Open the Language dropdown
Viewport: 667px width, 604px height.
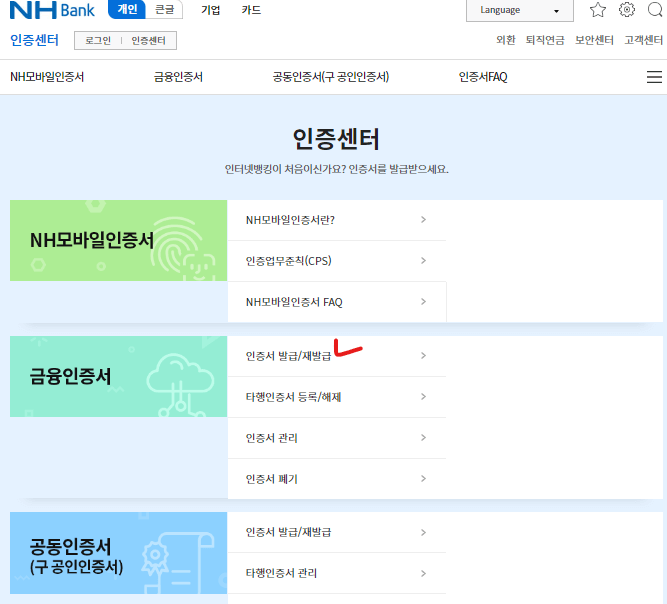(x=520, y=10)
